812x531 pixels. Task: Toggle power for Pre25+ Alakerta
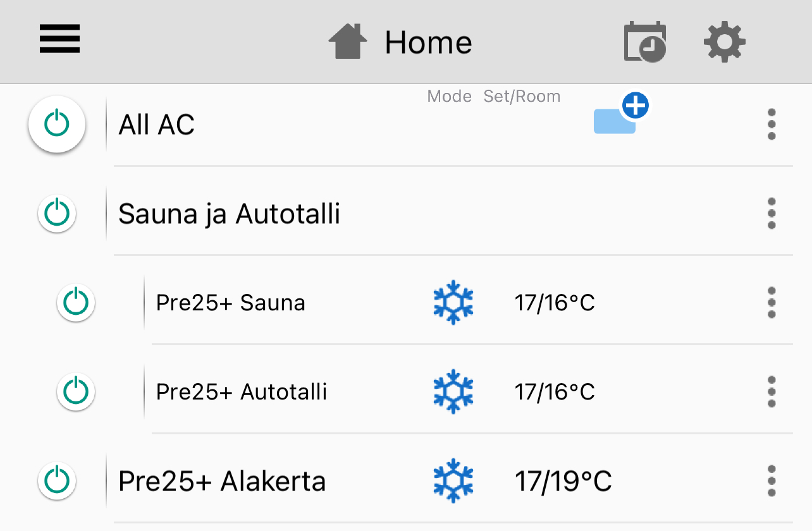click(x=57, y=481)
